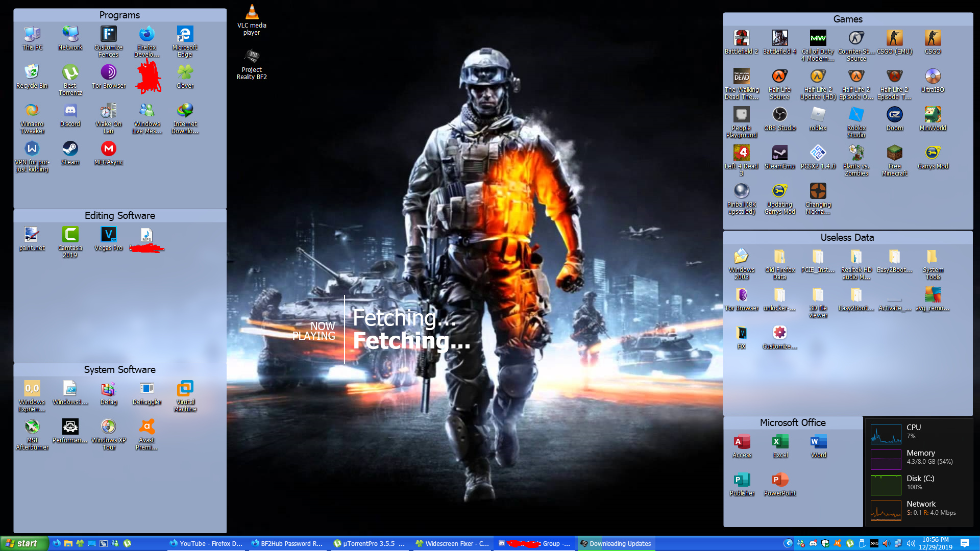Click the System Software fence title
This screenshot has width=980, height=551.
pyautogui.click(x=119, y=370)
